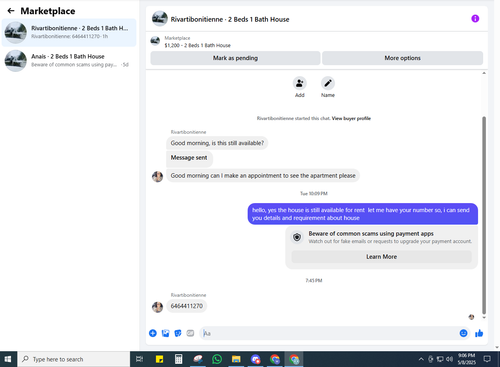
Task: Choose a sticker icon
Action: (178, 333)
